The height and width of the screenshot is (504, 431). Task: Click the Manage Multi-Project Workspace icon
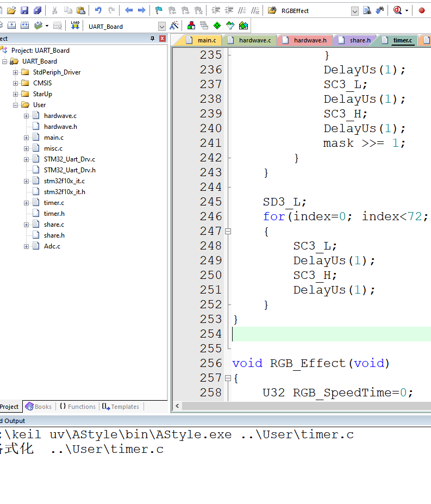point(204,26)
